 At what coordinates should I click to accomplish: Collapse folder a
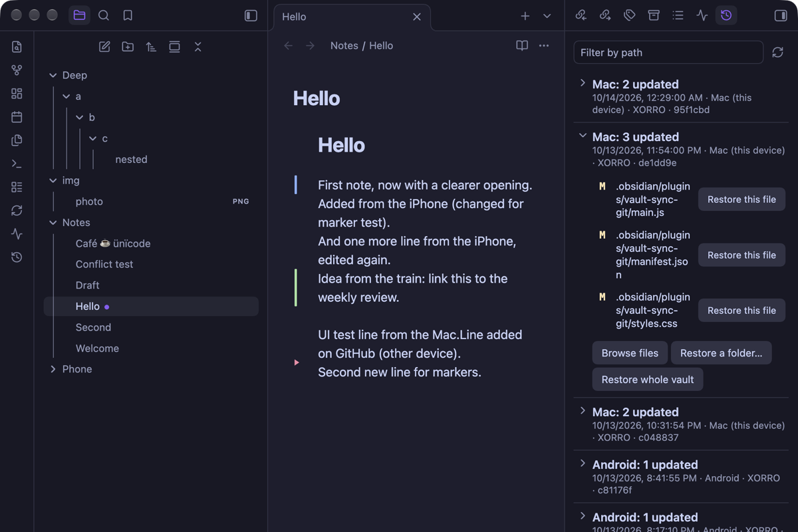(x=66, y=97)
